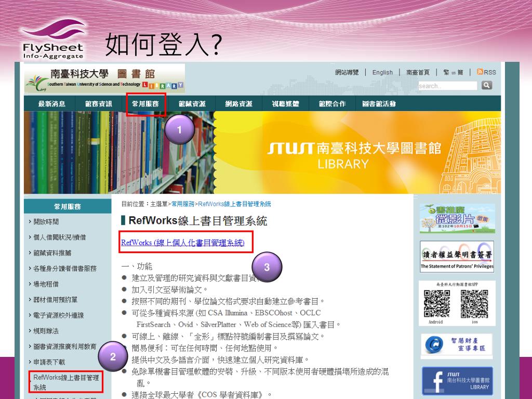Open the library Facebook banner
Viewport: 532px width, 399px height.
pos(457,380)
